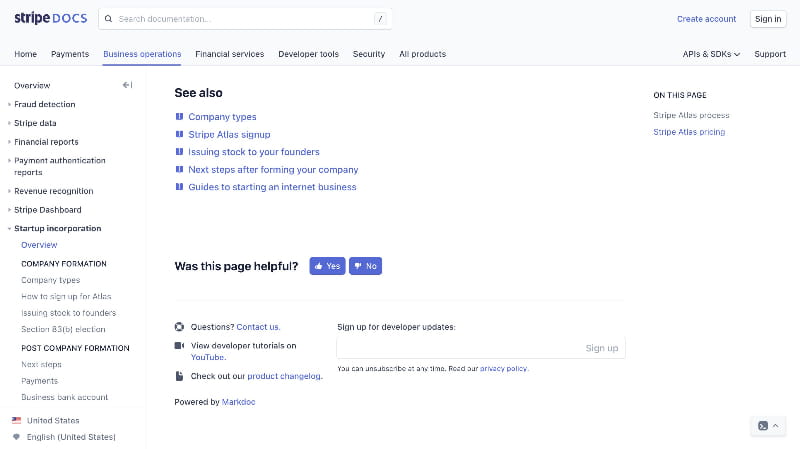Click the video camera tutorials icon
Image resolution: width=800 pixels, height=449 pixels.
[x=179, y=345]
